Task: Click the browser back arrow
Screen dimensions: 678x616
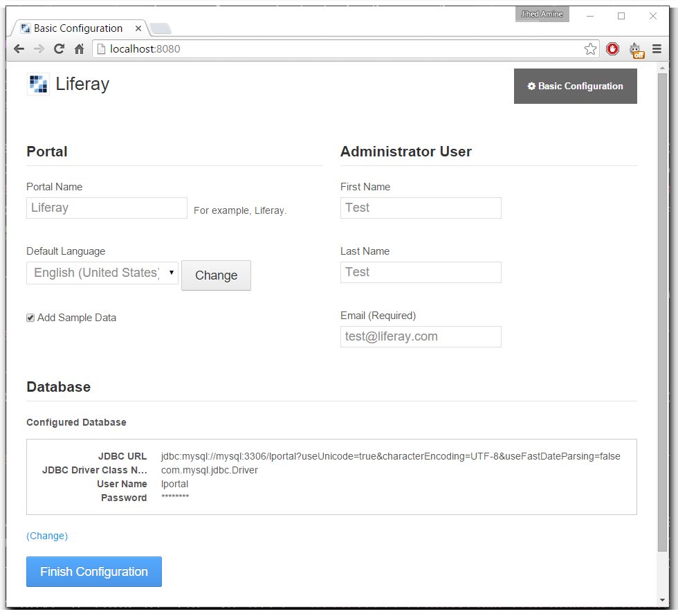Action: (x=19, y=49)
